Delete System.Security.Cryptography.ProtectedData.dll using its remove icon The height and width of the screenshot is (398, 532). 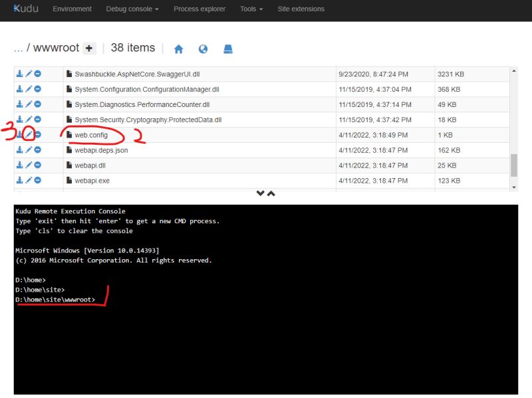[38, 120]
